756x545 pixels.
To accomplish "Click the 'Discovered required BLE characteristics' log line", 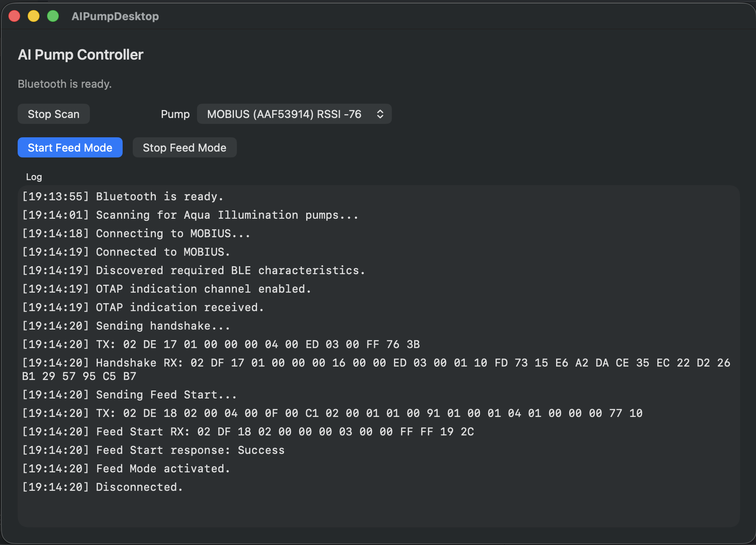I will click(193, 270).
